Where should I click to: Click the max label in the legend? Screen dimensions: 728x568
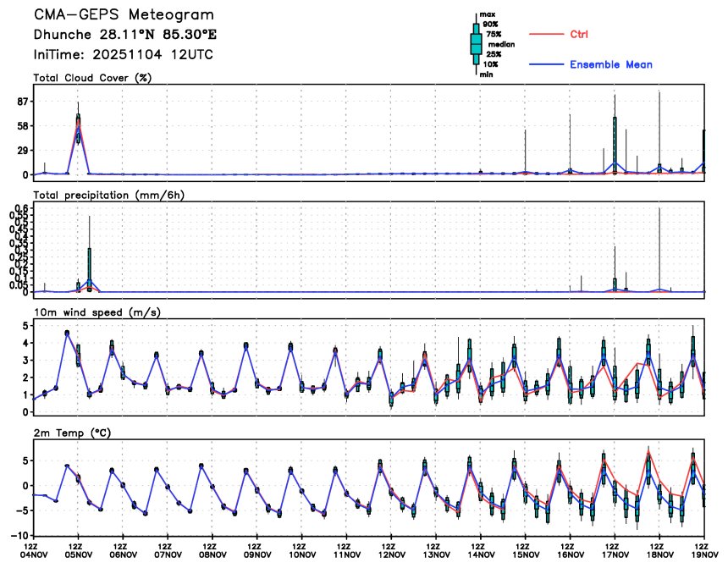tap(488, 14)
